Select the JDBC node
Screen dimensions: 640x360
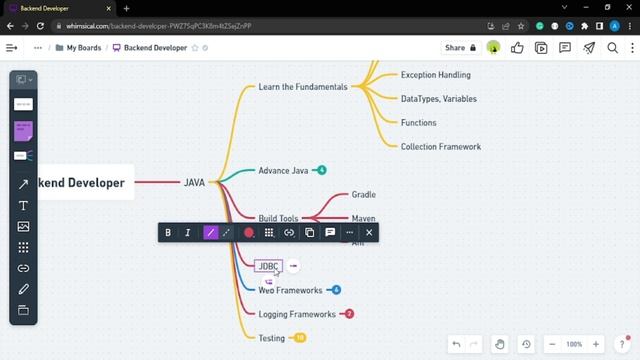tap(268, 266)
